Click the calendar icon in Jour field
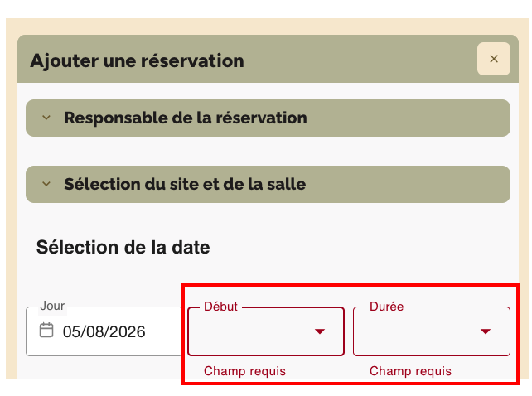The image size is (532, 396). (46, 331)
